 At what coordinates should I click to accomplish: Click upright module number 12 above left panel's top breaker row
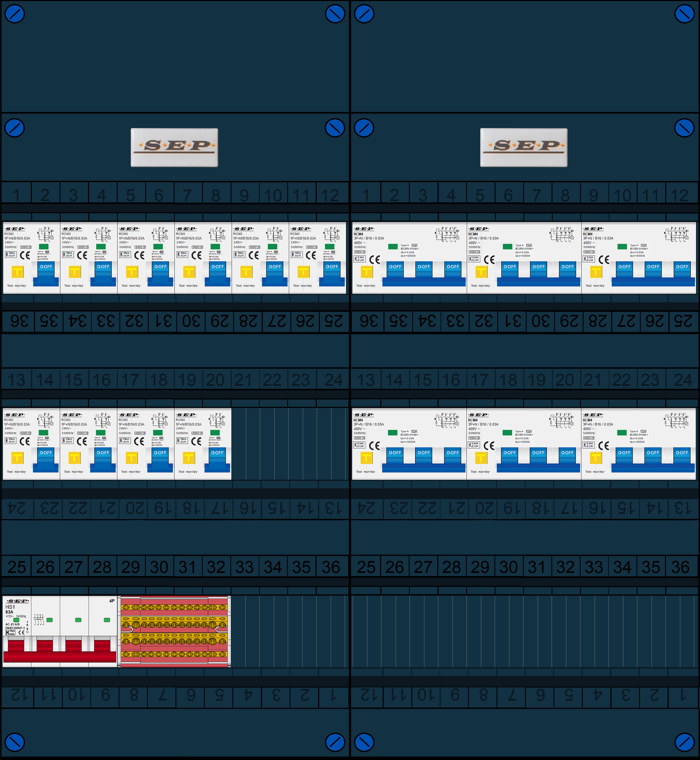(330, 195)
